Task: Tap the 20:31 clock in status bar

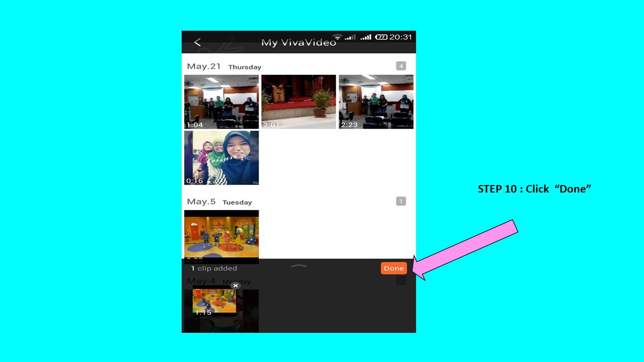Action: pyautogui.click(x=400, y=37)
